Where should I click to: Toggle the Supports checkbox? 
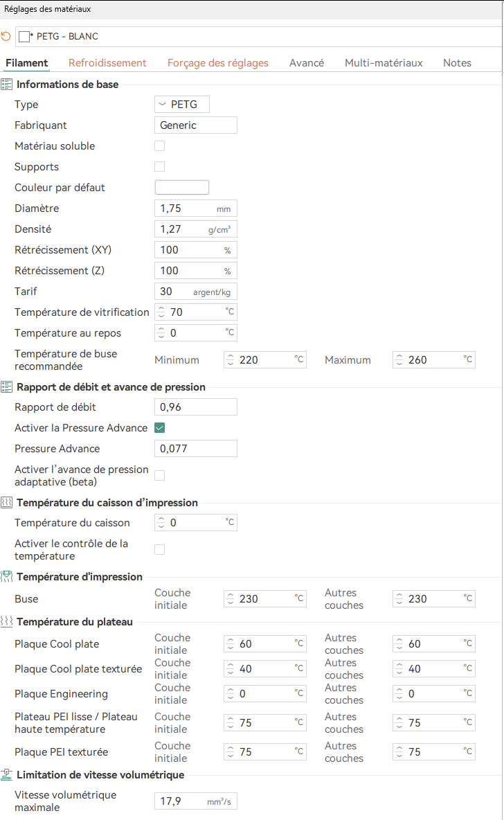(160, 167)
